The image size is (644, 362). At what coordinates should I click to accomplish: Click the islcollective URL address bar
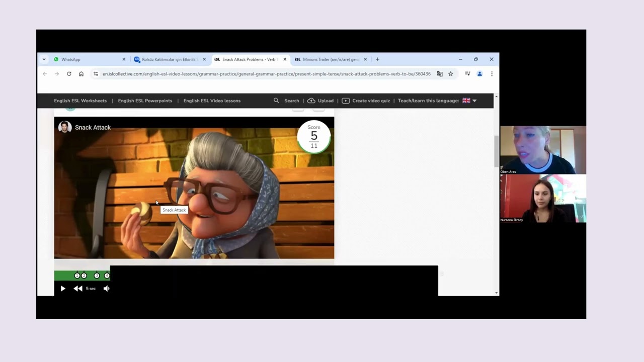(x=266, y=74)
